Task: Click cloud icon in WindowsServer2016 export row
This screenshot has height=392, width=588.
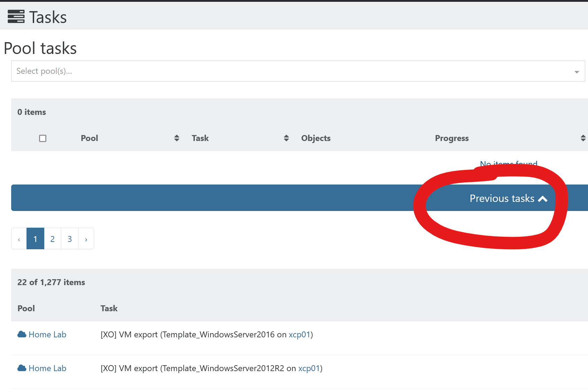Action: coord(22,334)
